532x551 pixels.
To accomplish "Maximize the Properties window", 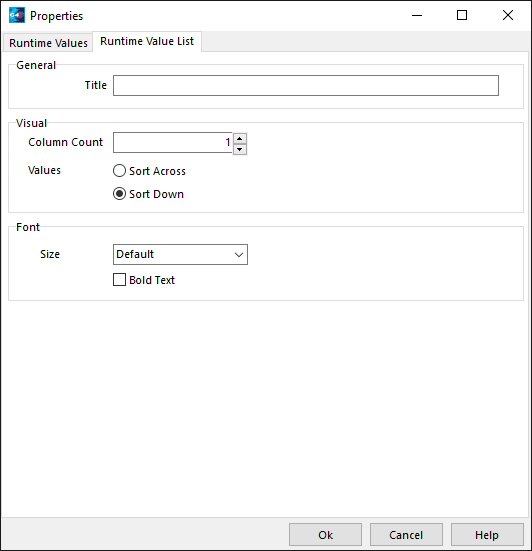I will (x=462, y=15).
